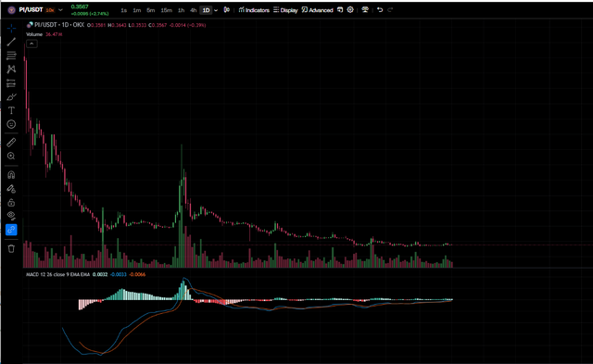Undo the last chart action
Screen dimensions: 593x364
click(380, 10)
